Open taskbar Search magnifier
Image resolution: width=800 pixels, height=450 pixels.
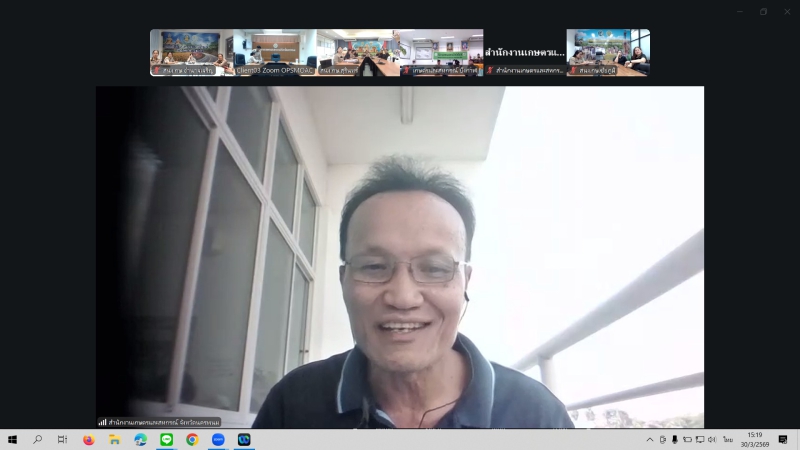(38, 439)
